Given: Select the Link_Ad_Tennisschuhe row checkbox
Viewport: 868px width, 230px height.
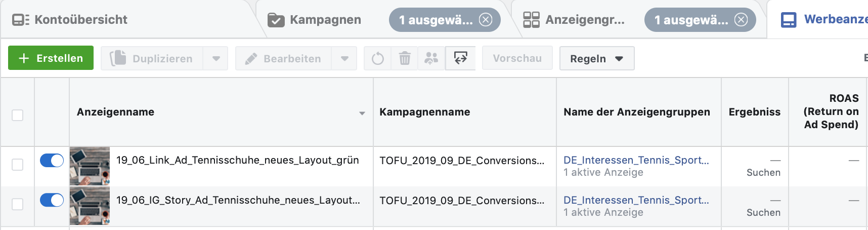Looking at the screenshot, I should pyautogui.click(x=18, y=165).
